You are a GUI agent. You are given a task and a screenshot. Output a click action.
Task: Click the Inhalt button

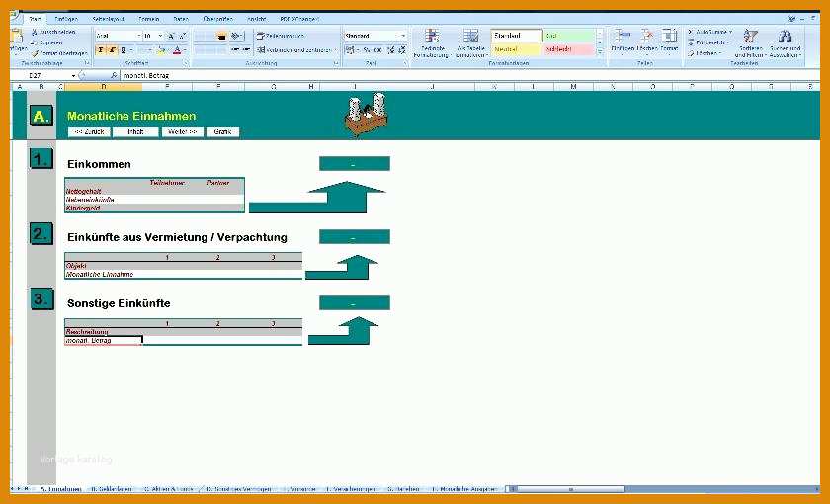coord(135,131)
